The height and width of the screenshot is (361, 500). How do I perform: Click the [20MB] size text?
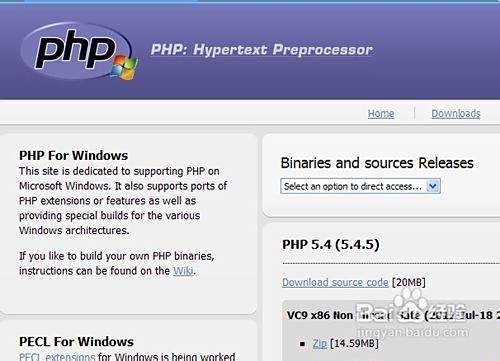pos(409,282)
